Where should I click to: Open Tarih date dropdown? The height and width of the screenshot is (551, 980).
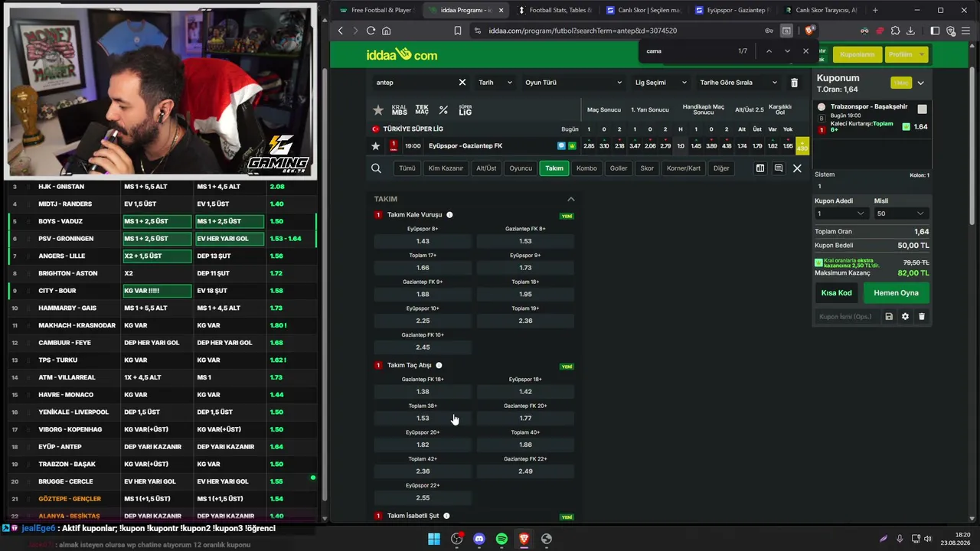(495, 83)
